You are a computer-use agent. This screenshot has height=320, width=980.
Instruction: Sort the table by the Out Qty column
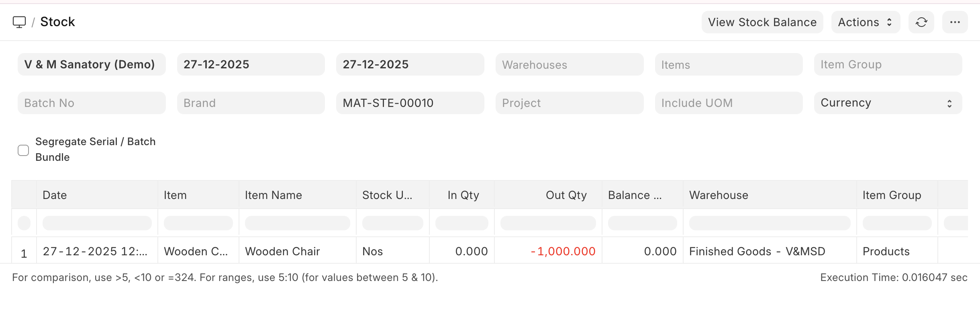coord(566,195)
